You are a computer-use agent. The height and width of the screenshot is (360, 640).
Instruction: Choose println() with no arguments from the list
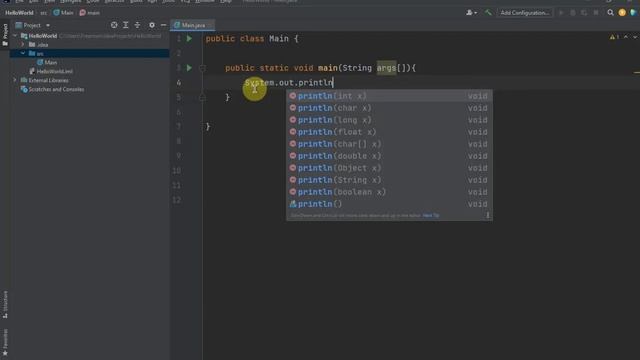[389, 204]
